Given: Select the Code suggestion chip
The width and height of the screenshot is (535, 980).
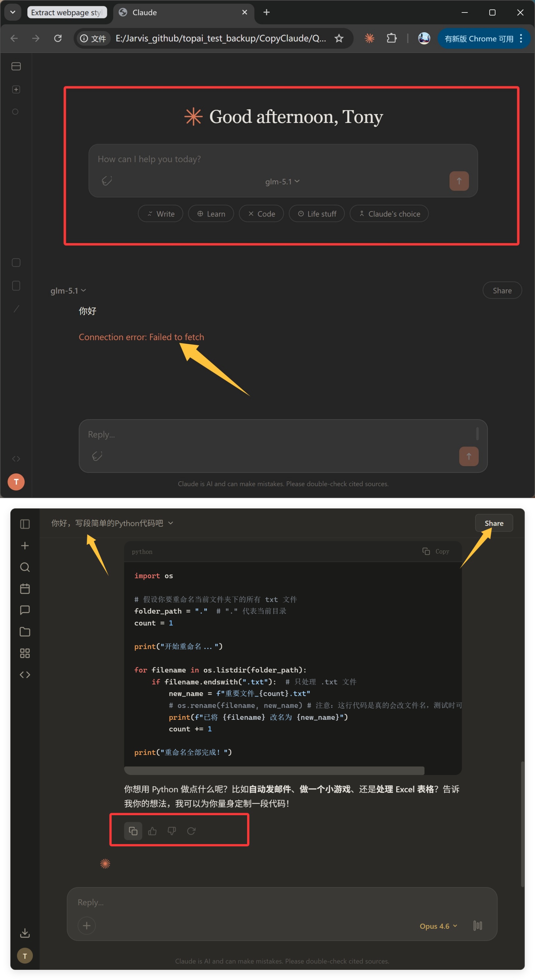Looking at the screenshot, I should tap(261, 214).
